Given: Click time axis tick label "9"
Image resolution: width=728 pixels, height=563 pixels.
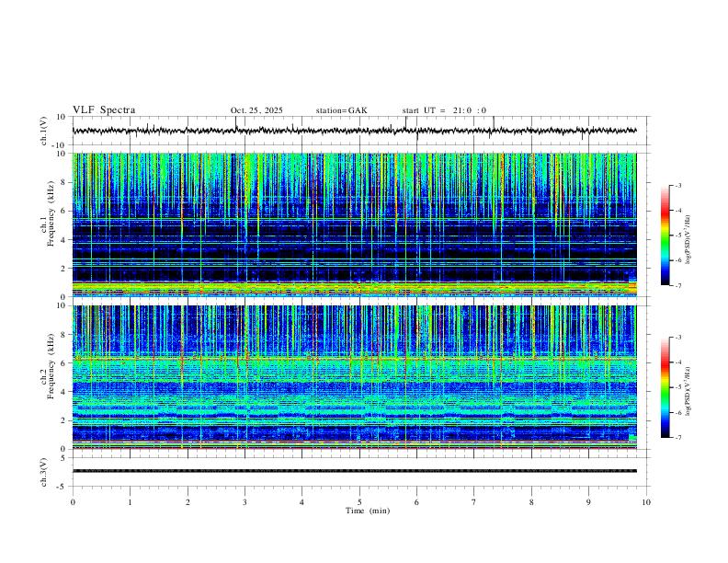Looking at the screenshot, I should coord(588,502).
